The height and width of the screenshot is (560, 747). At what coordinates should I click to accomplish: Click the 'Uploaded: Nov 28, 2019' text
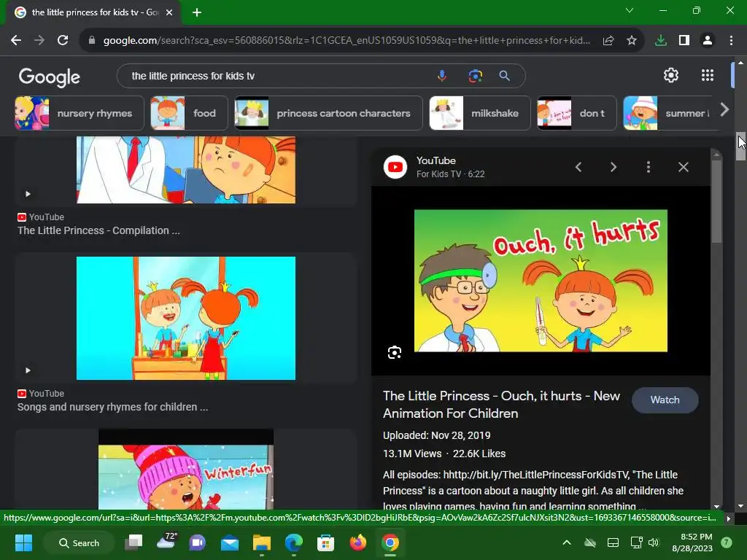pyautogui.click(x=437, y=435)
